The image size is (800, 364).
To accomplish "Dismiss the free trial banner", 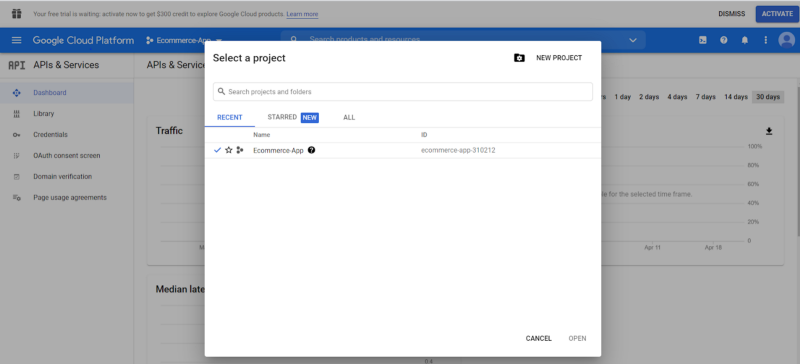I will tap(732, 14).
